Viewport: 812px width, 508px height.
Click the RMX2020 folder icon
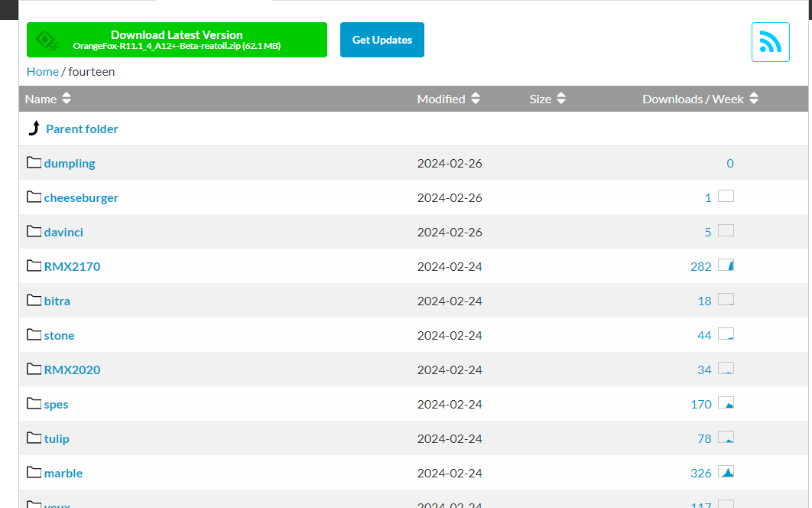(x=34, y=369)
